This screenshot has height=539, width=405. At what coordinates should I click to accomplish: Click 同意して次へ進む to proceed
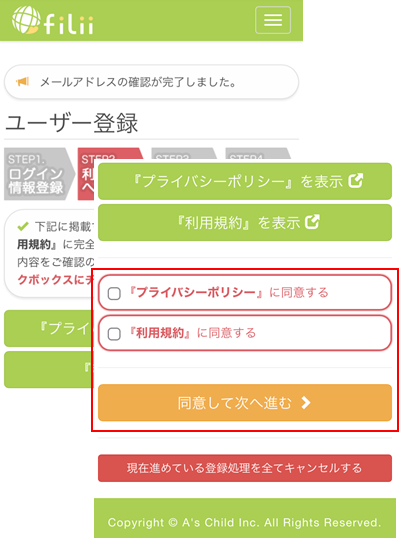pyautogui.click(x=245, y=403)
